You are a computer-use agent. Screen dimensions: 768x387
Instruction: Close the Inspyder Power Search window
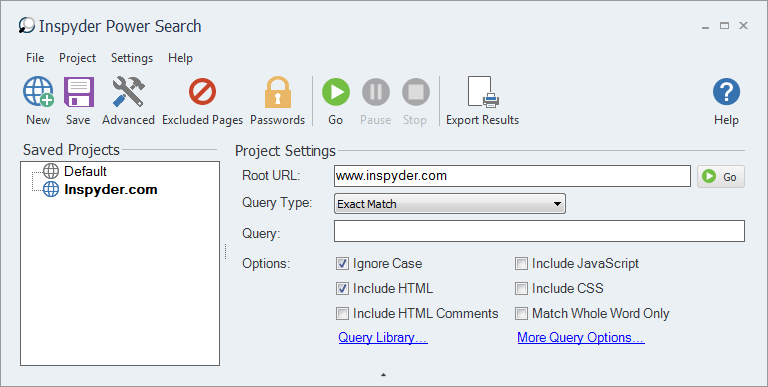tap(744, 25)
